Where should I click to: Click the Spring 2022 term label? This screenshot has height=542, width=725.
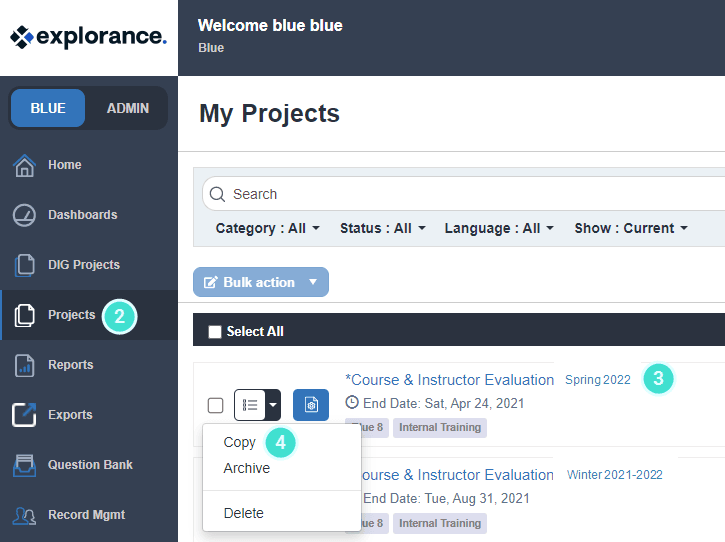tap(598, 380)
